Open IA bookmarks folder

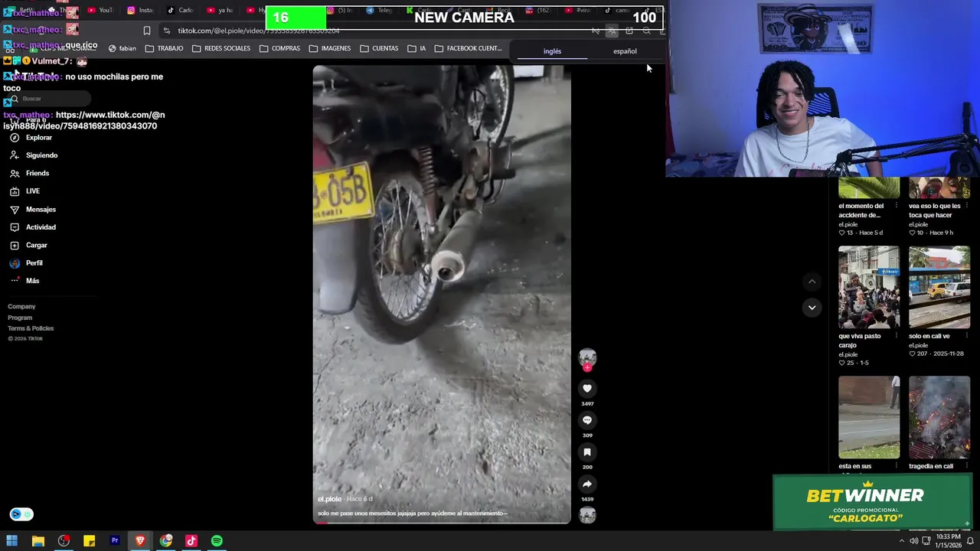416,48
